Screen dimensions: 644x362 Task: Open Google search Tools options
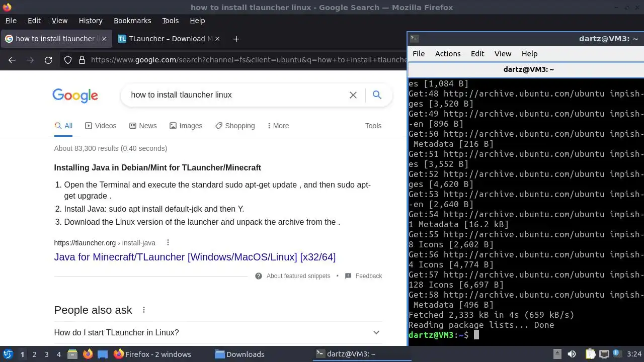coord(373,126)
